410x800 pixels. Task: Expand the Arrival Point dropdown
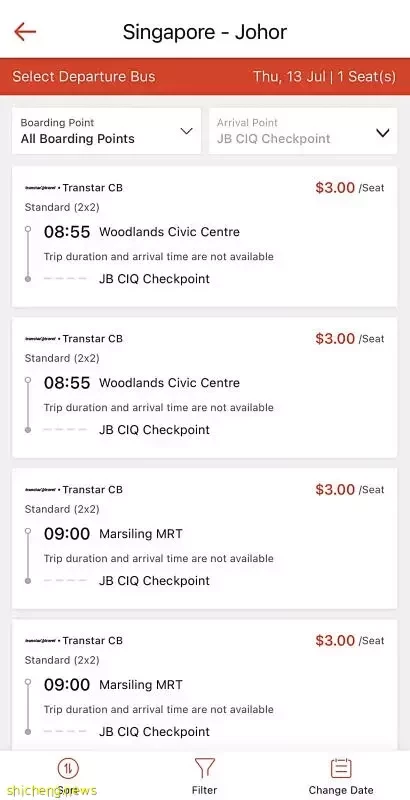(x=303, y=131)
